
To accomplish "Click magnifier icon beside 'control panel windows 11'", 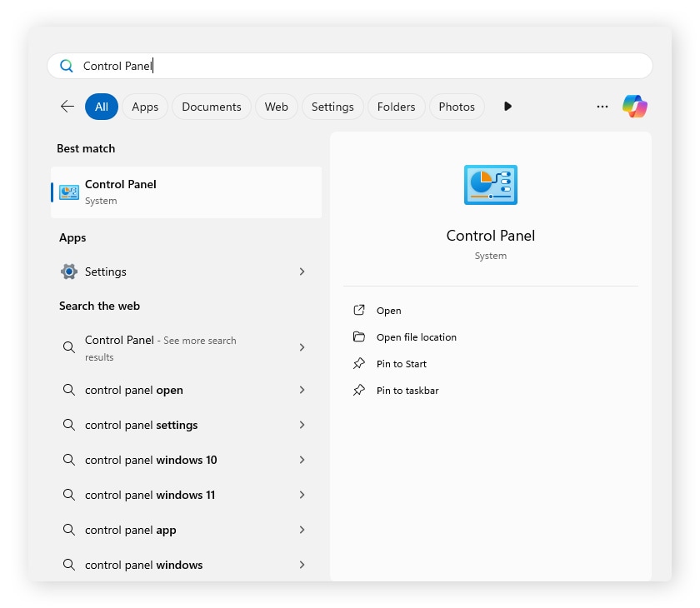I will (68, 495).
